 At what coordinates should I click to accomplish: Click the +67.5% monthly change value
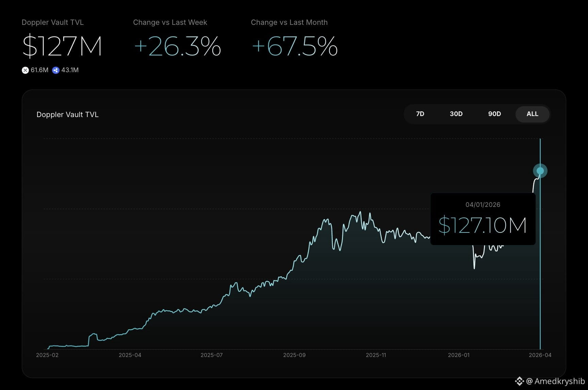click(294, 46)
